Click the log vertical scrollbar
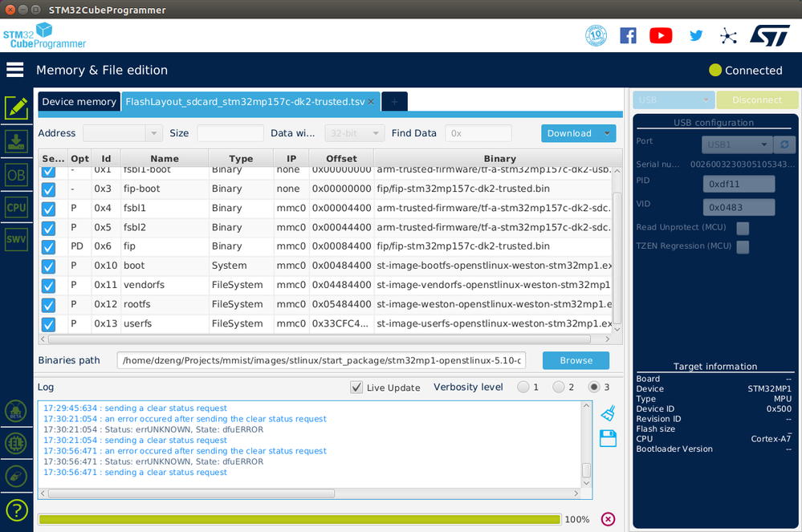The height and width of the screenshot is (532, 802). tap(587, 470)
